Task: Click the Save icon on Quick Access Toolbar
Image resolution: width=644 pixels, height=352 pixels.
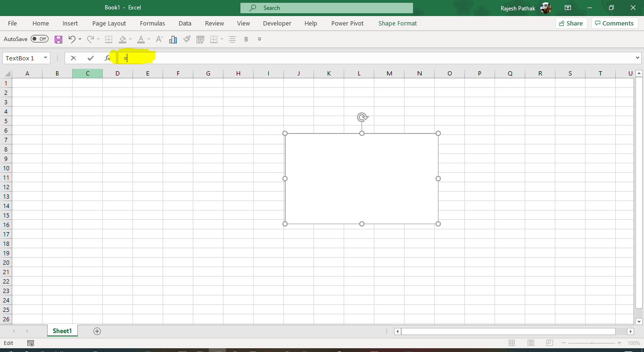Action: point(58,39)
